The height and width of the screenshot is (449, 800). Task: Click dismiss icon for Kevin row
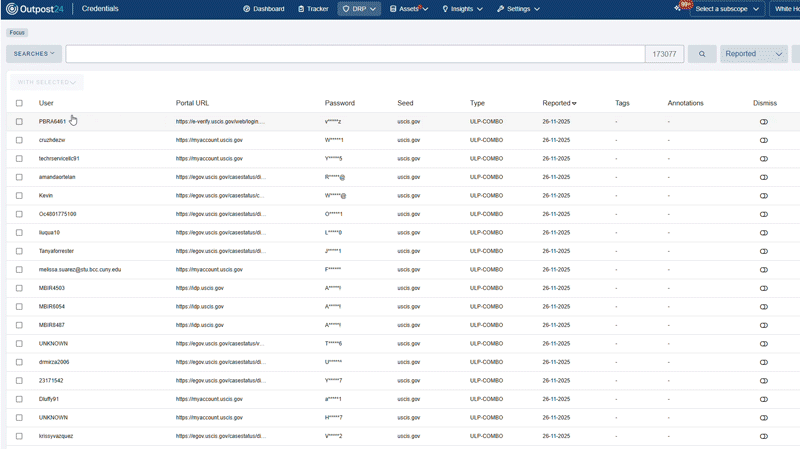763,195
